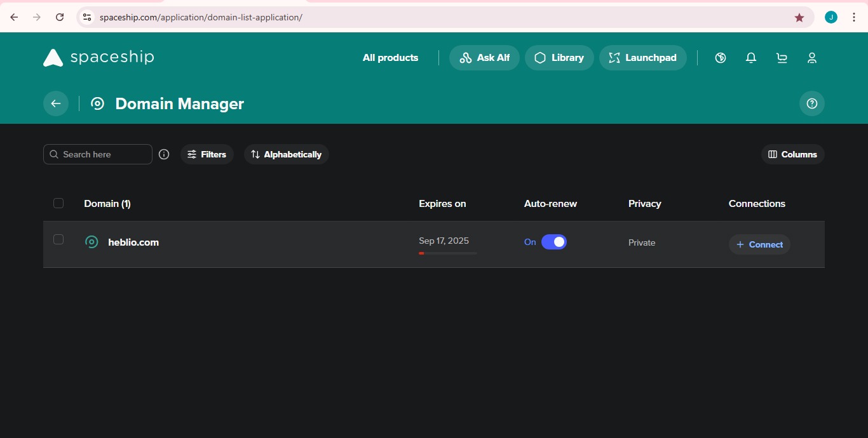Click the expiry progress bar for heblio.com
This screenshot has width=868, height=438.
click(x=448, y=253)
